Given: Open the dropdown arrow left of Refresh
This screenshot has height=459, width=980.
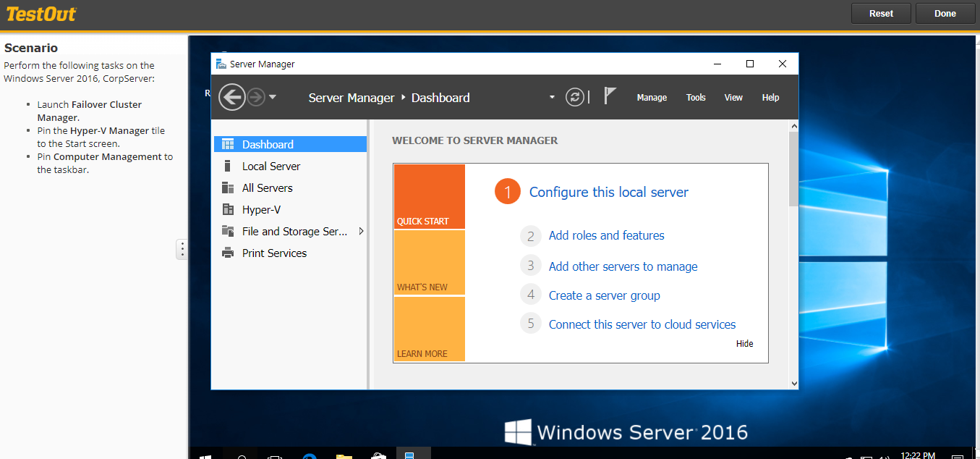Looking at the screenshot, I should [x=553, y=97].
